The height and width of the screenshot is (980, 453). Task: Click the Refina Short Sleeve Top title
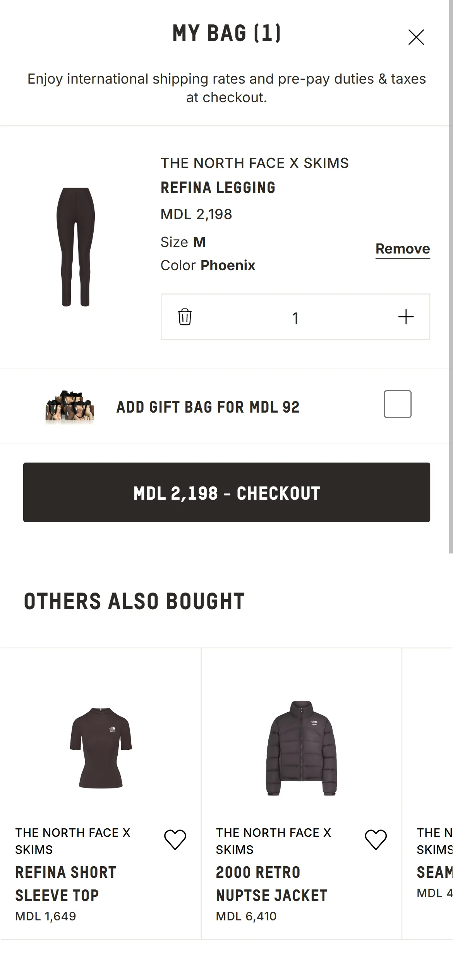coord(65,884)
